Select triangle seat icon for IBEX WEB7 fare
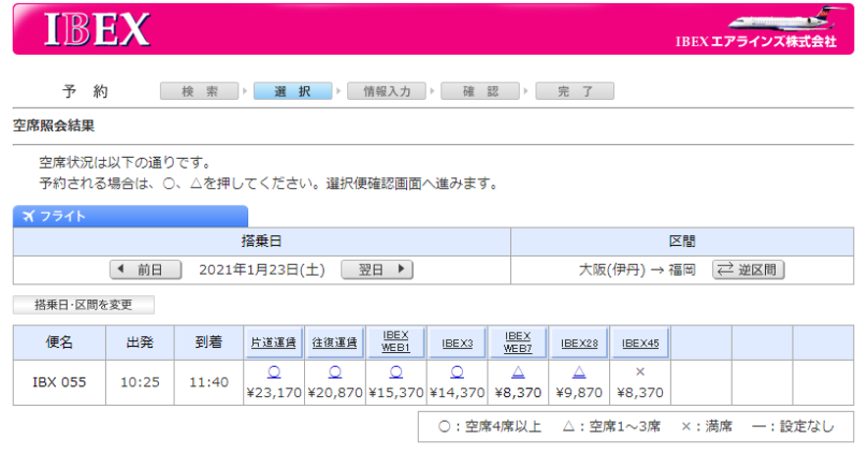 [x=518, y=373]
